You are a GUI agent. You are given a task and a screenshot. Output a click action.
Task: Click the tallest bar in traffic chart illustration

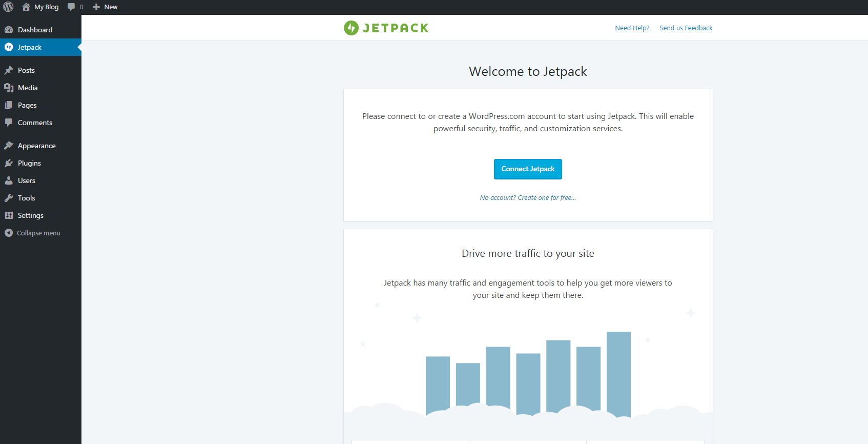pos(618,374)
